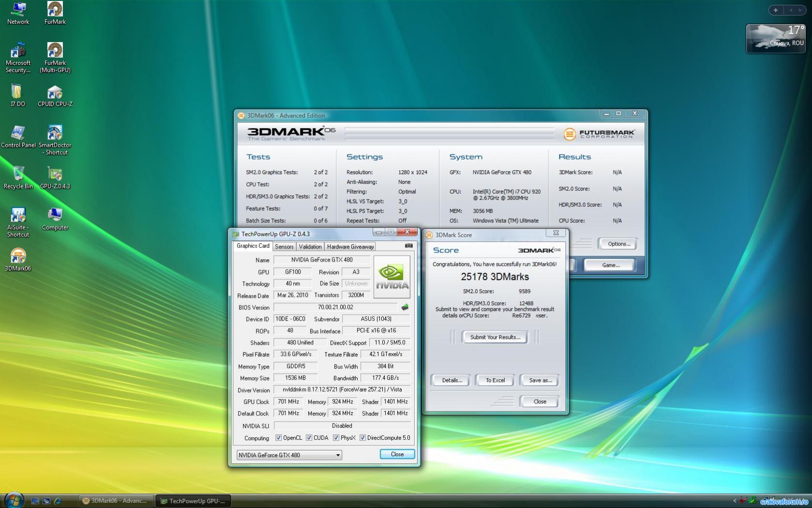812x508 pixels.
Task: Open the Validation tab
Action: (x=310, y=246)
